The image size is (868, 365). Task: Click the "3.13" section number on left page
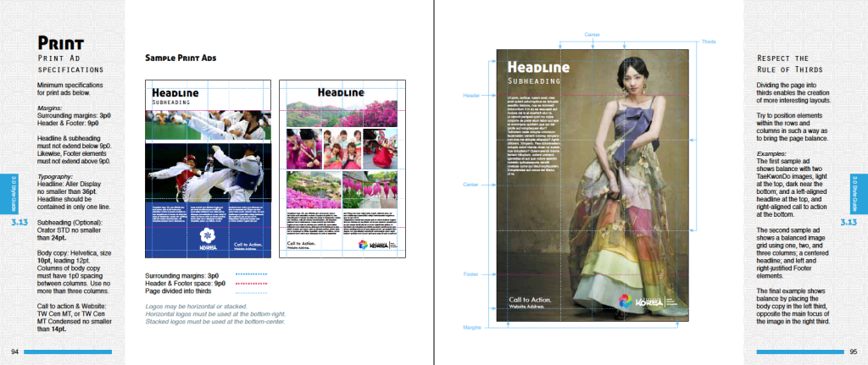click(x=20, y=223)
